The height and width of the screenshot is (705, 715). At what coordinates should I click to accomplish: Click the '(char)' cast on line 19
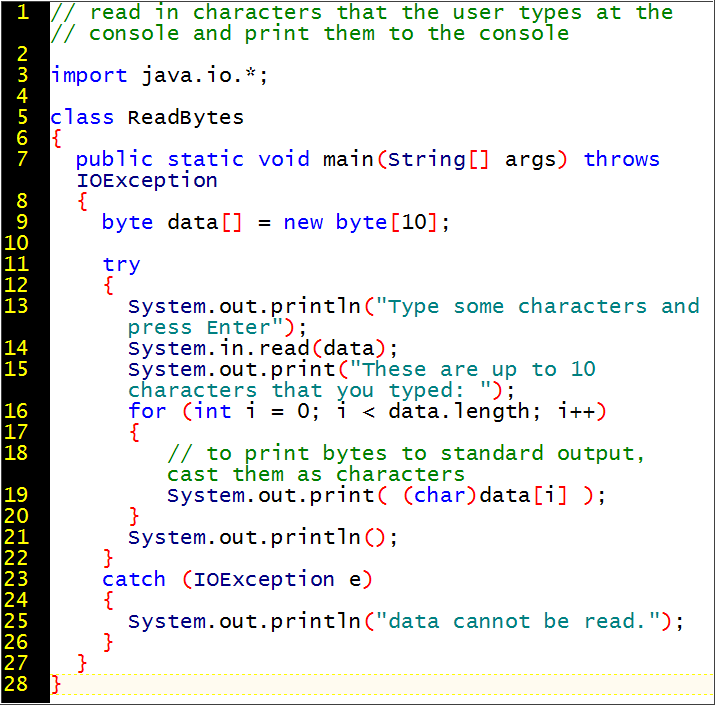[x=440, y=496]
